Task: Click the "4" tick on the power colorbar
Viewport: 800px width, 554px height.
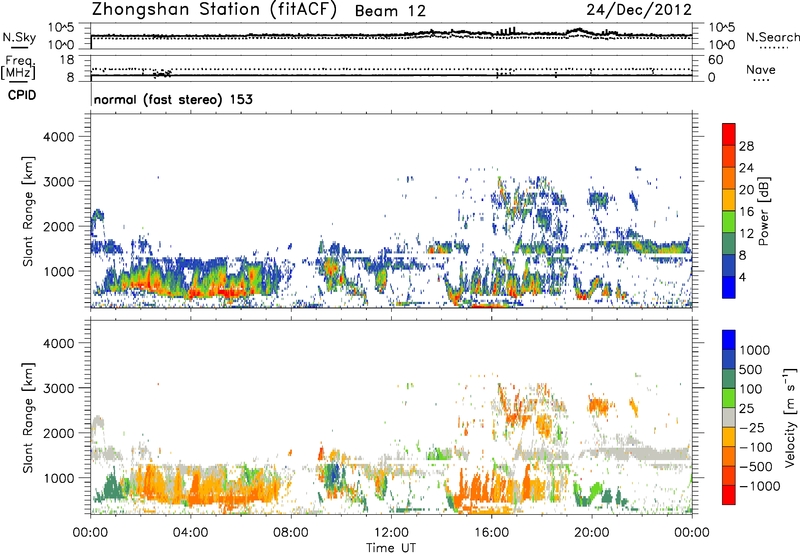Action: click(x=743, y=278)
